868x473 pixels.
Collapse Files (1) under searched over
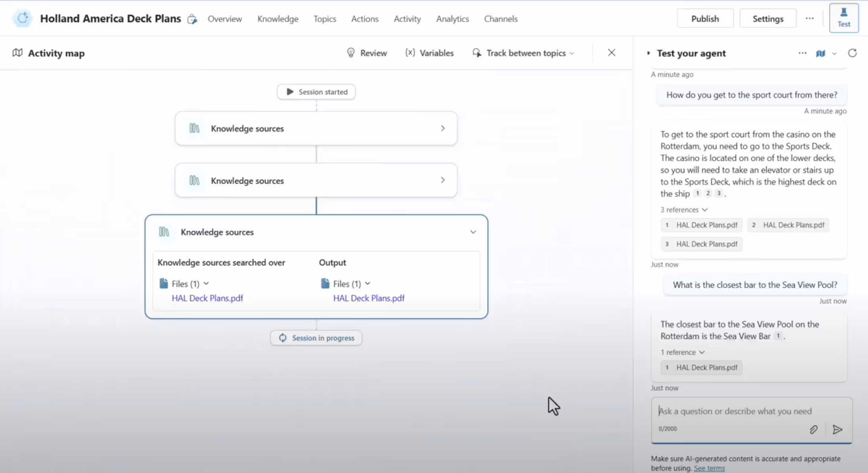point(206,283)
